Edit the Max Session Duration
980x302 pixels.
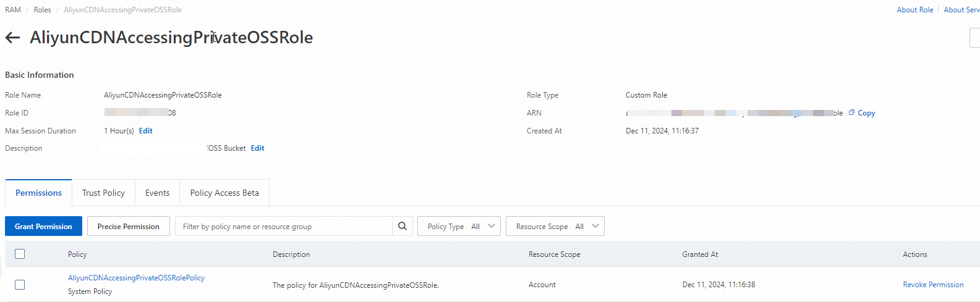click(145, 131)
